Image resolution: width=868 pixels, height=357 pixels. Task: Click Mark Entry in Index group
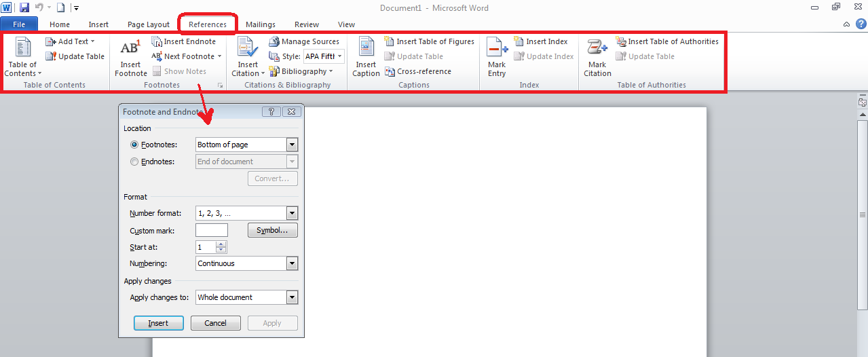tap(497, 57)
